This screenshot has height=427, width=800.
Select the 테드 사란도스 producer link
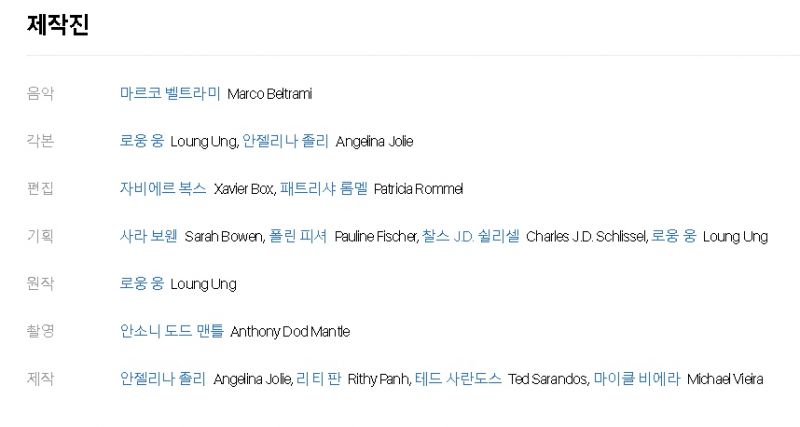click(458, 379)
